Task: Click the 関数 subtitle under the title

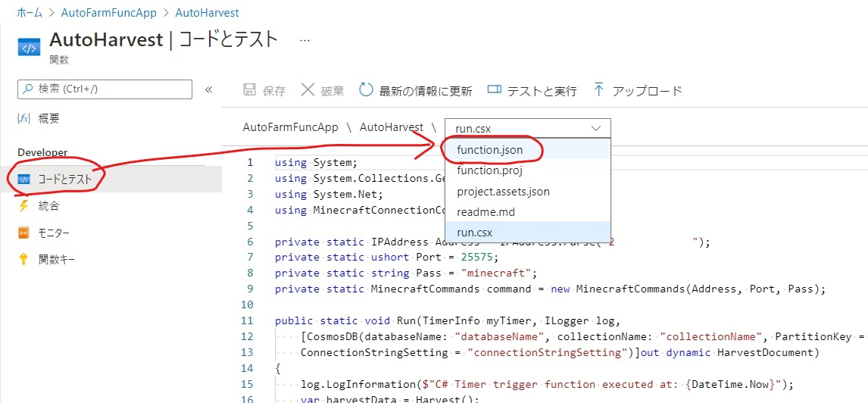Action: tap(58, 60)
